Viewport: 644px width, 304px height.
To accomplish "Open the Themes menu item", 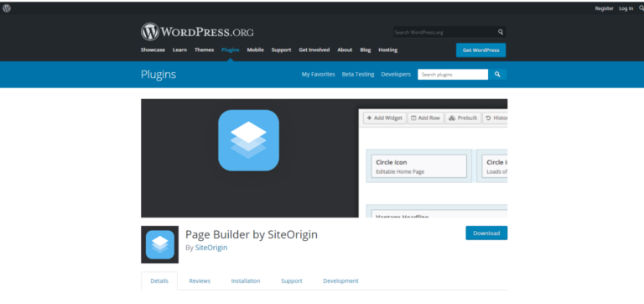I will coord(204,50).
